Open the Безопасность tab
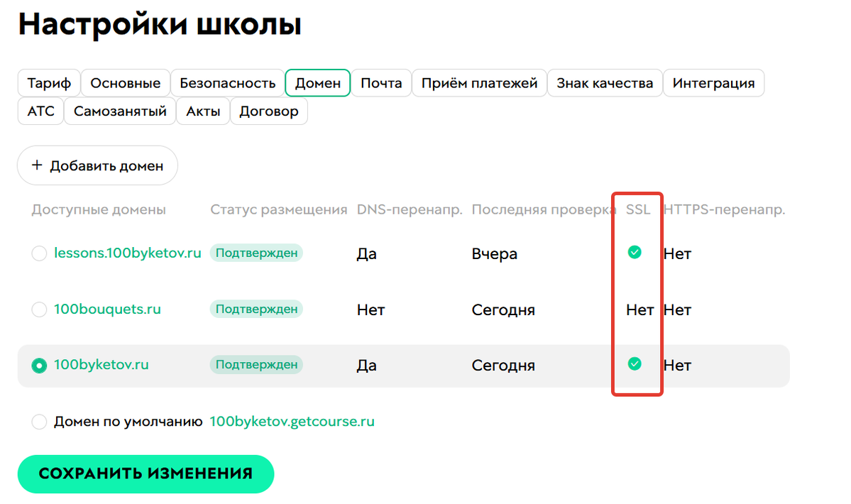The height and width of the screenshot is (504, 851). click(x=227, y=83)
